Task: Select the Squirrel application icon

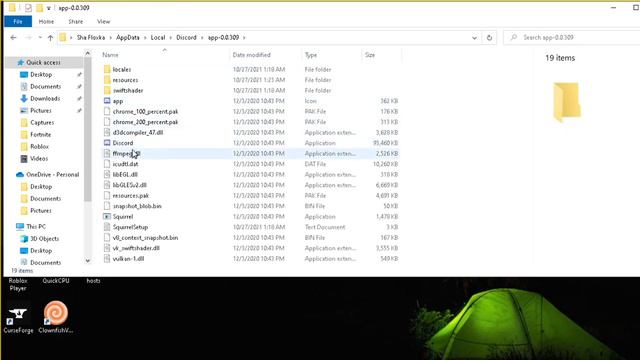Action: pyautogui.click(x=107, y=217)
